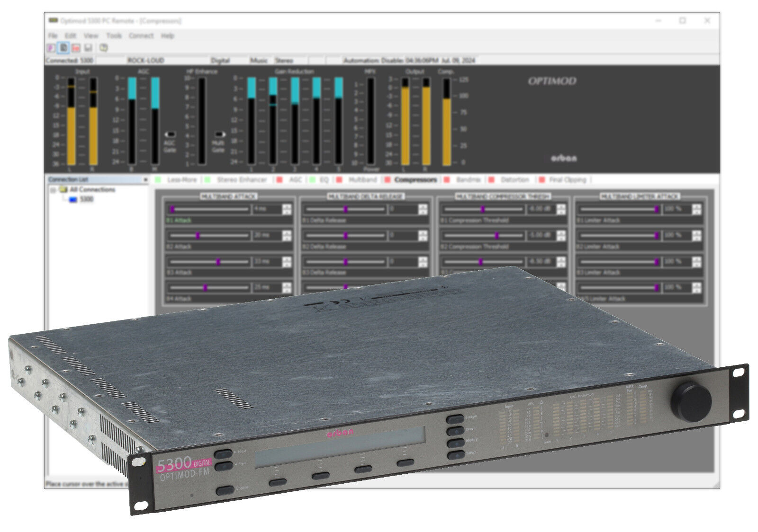
Task: Click the B2 Attack spinner arrows
Action: click(287, 236)
